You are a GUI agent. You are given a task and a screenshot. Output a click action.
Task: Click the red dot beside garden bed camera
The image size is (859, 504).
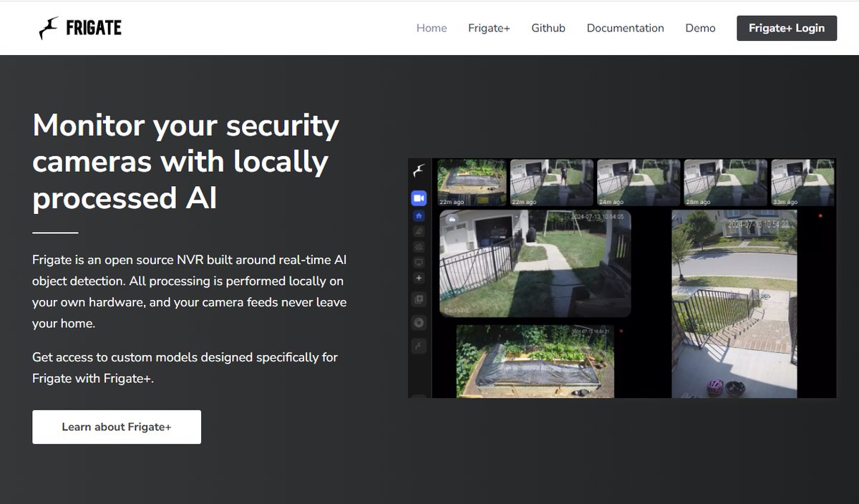click(x=621, y=331)
